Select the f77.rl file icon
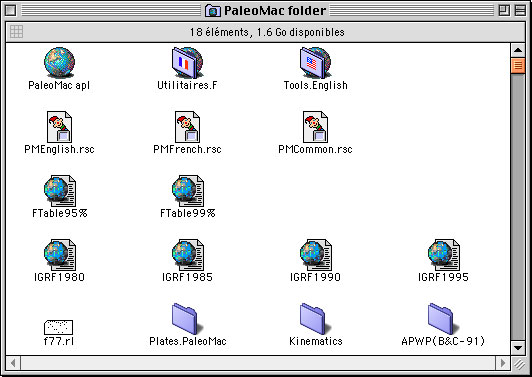532x377 pixels. click(58, 327)
